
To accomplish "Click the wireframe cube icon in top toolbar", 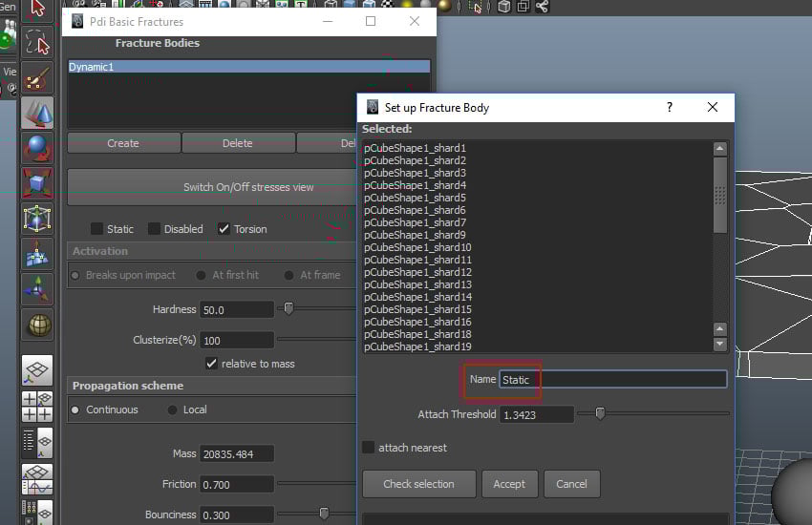I will (x=503, y=7).
